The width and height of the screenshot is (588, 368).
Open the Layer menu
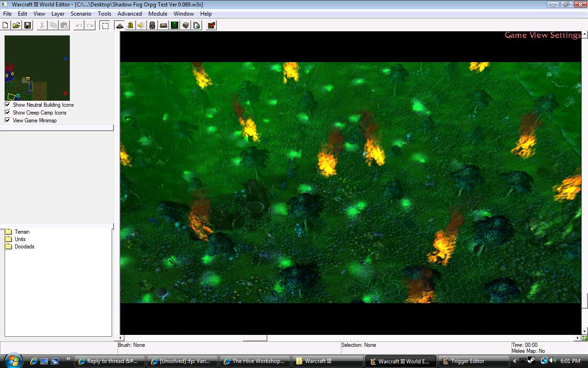(58, 14)
